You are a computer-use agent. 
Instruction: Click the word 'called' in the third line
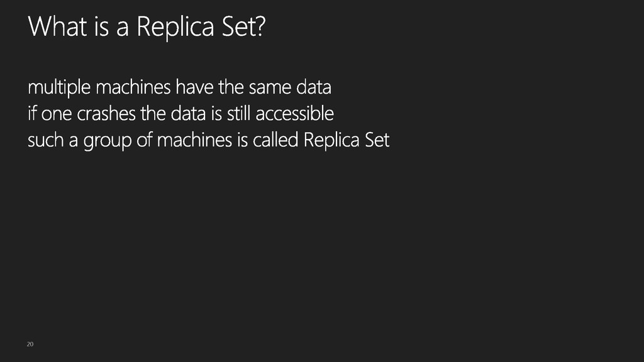275,140
